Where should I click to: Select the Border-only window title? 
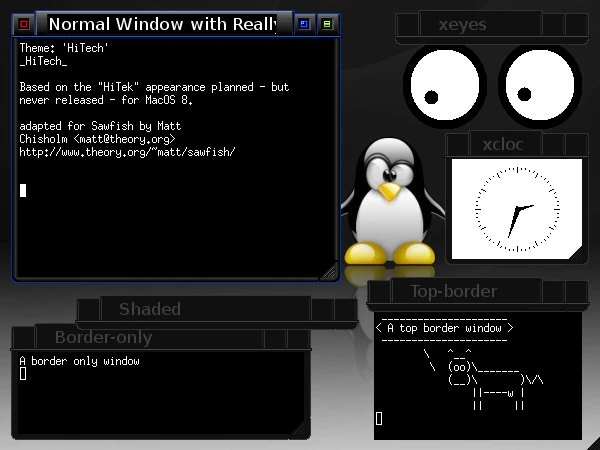103,337
